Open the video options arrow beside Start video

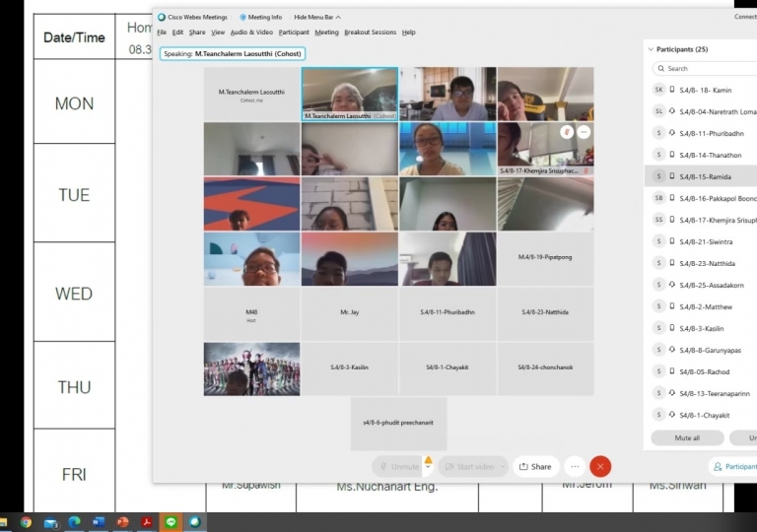(x=503, y=466)
